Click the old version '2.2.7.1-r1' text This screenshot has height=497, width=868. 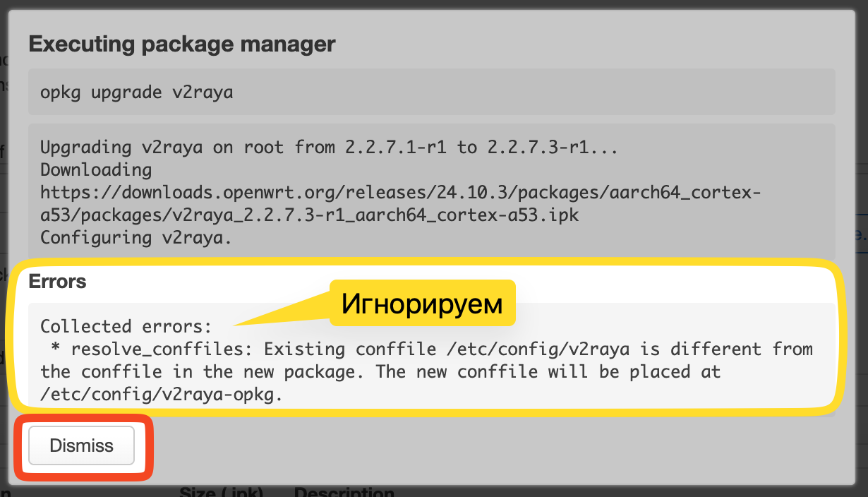click(397, 148)
